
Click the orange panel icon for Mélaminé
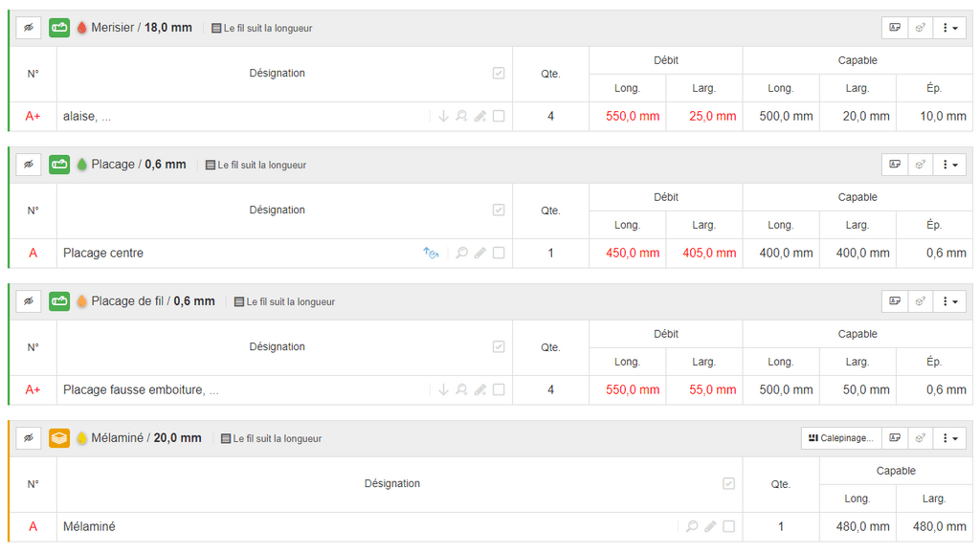pos(59,438)
